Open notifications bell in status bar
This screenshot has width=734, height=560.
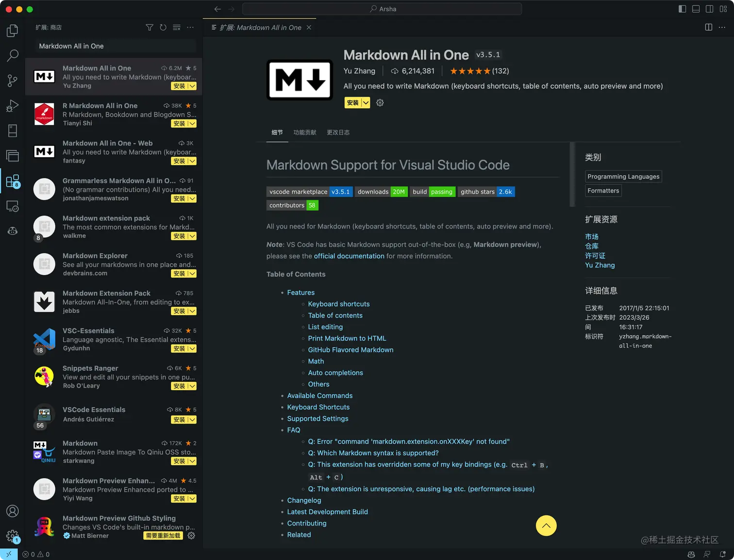coord(723,554)
